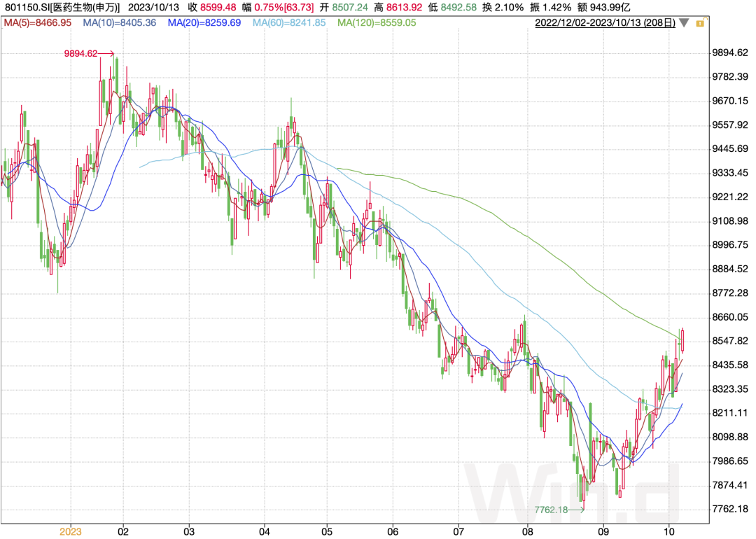The width and height of the screenshot is (756, 539).
Task: Click the 7874.41 price axis label
Action: pos(730,485)
